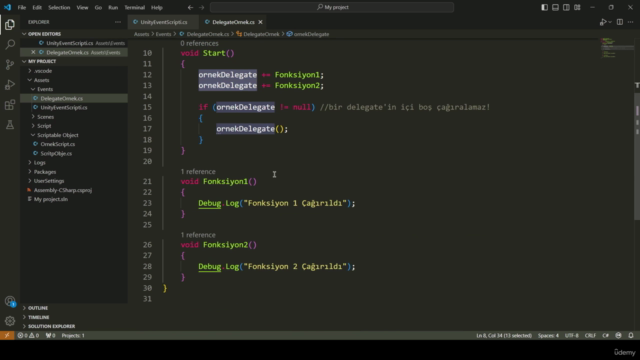
Task: Open the Run and Debug view
Action: (10, 85)
